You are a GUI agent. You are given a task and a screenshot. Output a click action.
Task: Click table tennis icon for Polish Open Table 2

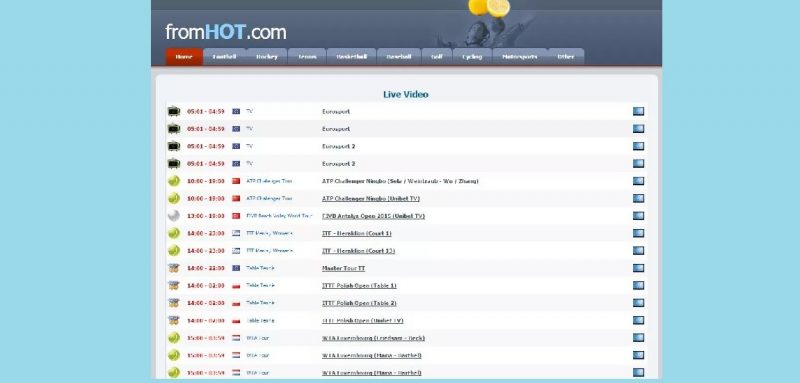pos(174,303)
